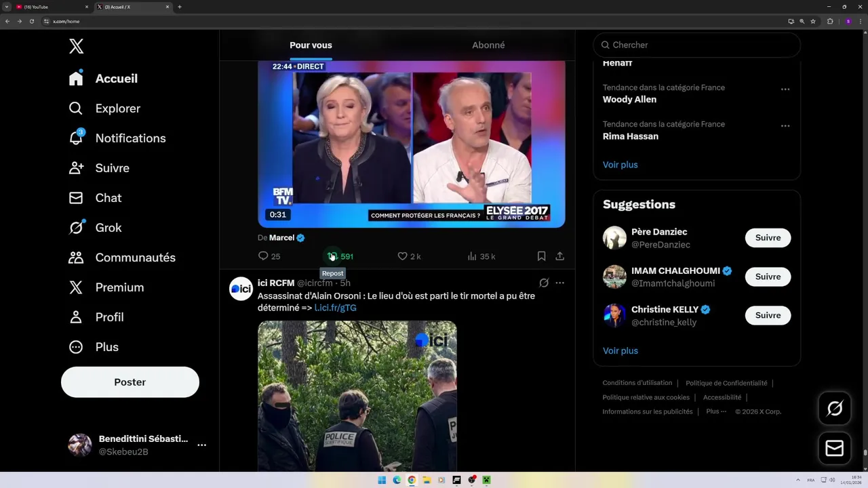Open Windows Start menu

tap(382, 480)
